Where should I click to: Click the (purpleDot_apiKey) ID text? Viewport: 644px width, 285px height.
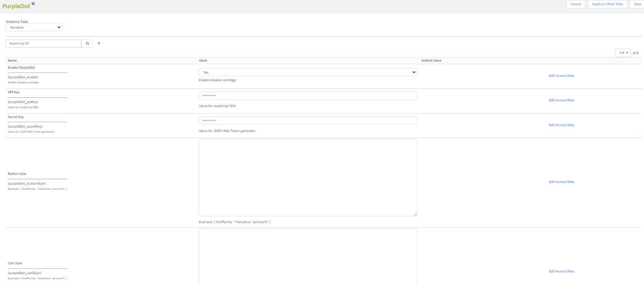(23, 102)
